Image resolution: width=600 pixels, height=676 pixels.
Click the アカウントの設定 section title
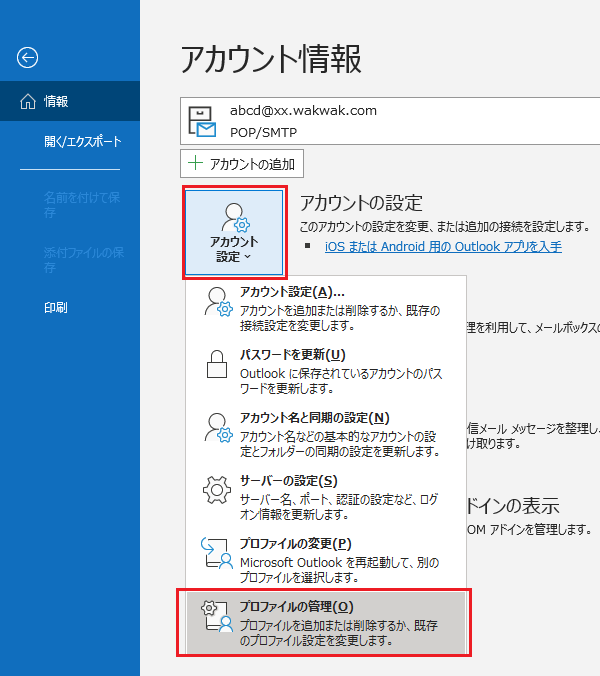click(361, 203)
